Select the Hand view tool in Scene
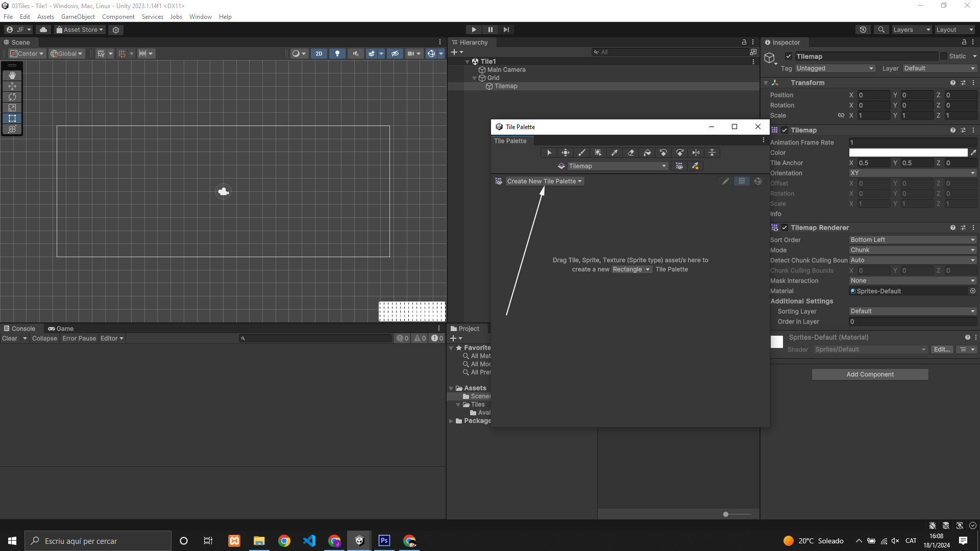The height and width of the screenshot is (551, 980). pyautogui.click(x=12, y=76)
